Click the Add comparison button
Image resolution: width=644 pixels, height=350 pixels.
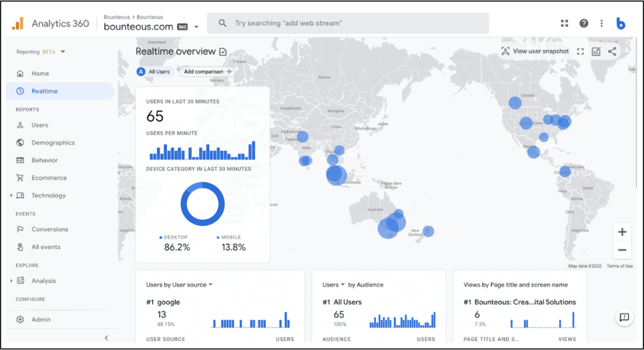pos(207,72)
